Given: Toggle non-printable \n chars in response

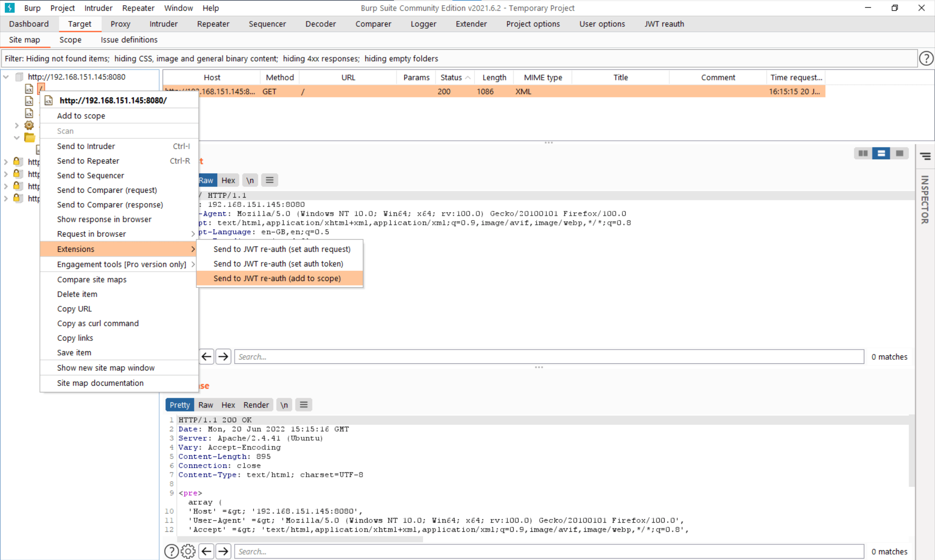Looking at the screenshot, I should point(284,405).
